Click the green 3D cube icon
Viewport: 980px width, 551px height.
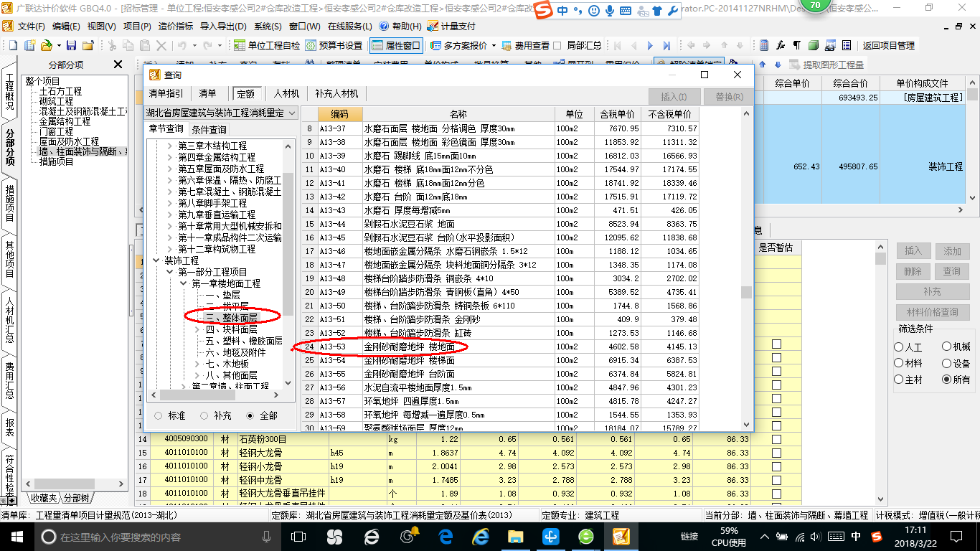[814, 45]
